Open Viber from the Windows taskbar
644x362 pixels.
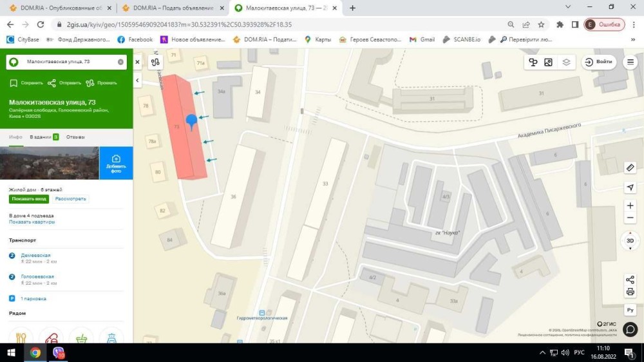point(59,353)
